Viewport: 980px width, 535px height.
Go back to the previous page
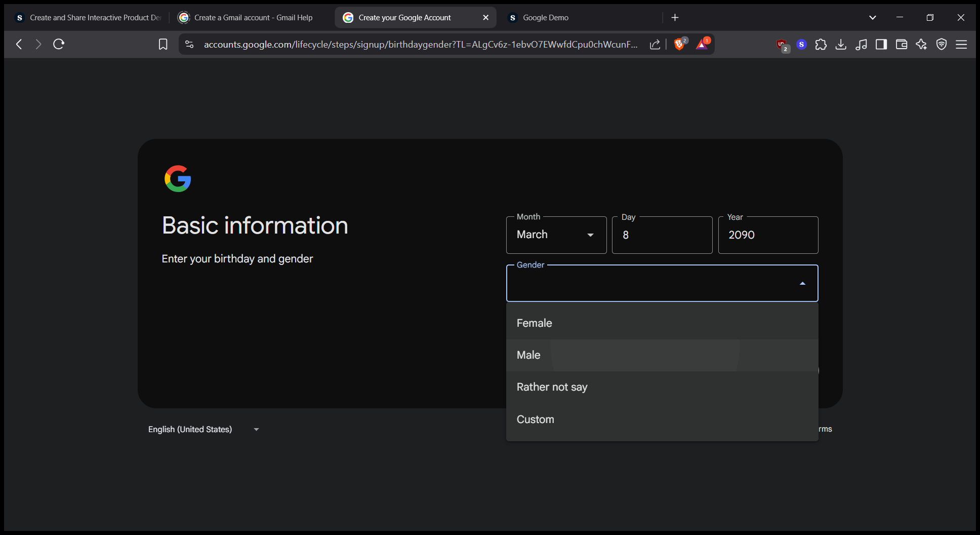coord(19,45)
